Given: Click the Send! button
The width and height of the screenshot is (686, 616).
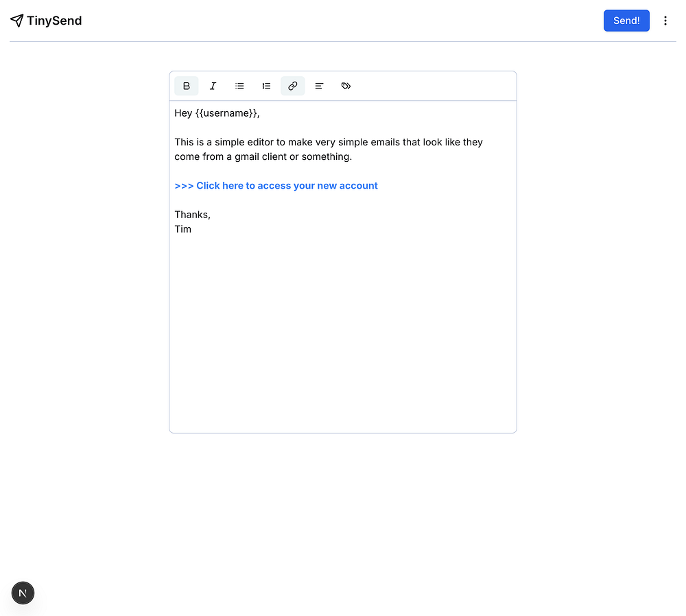Looking at the screenshot, I should tap(626, 21).
